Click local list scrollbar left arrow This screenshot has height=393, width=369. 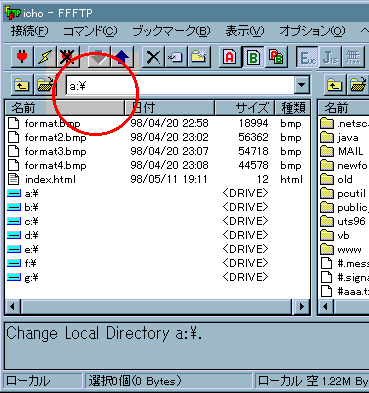coord(13,306)
